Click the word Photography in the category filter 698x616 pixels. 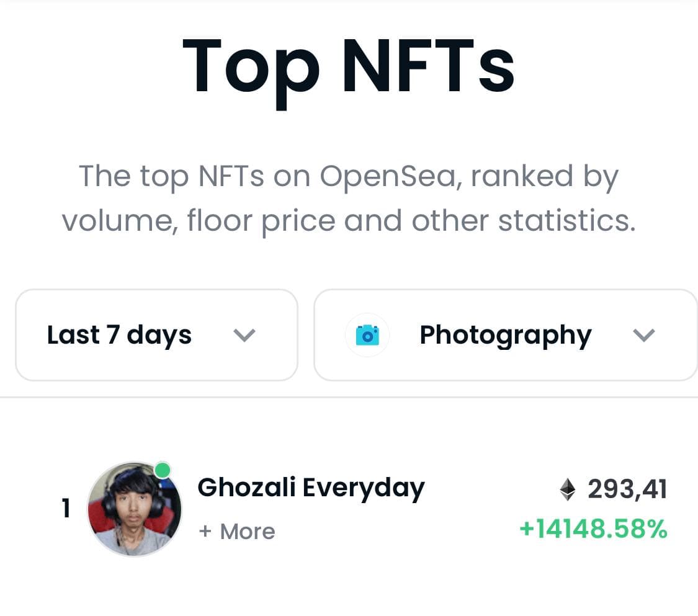pyautogui.click(x=506, y=336)
